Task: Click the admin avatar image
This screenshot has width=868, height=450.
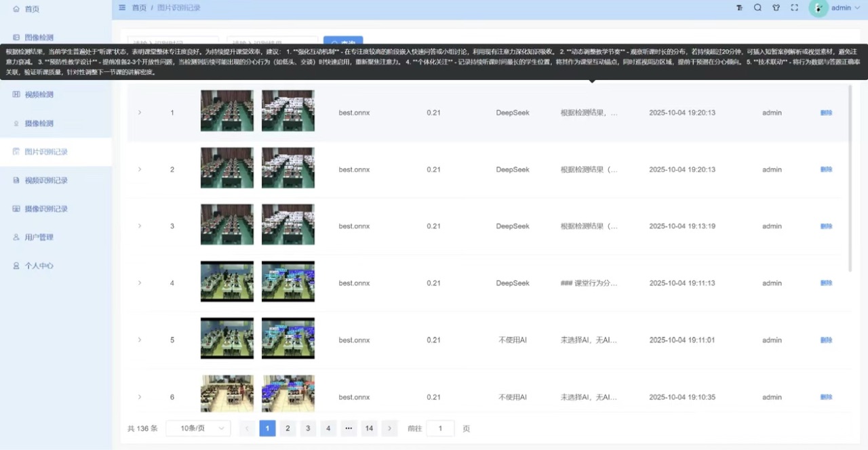Action: pos(818,8)
